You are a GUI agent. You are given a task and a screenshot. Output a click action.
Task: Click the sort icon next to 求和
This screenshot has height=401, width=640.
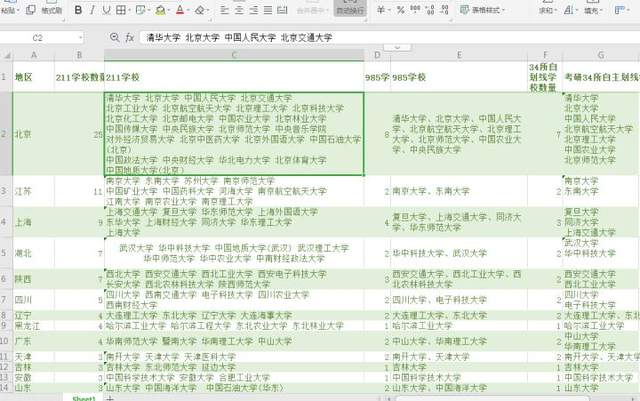pyautogui.click(x=569, y=10)
